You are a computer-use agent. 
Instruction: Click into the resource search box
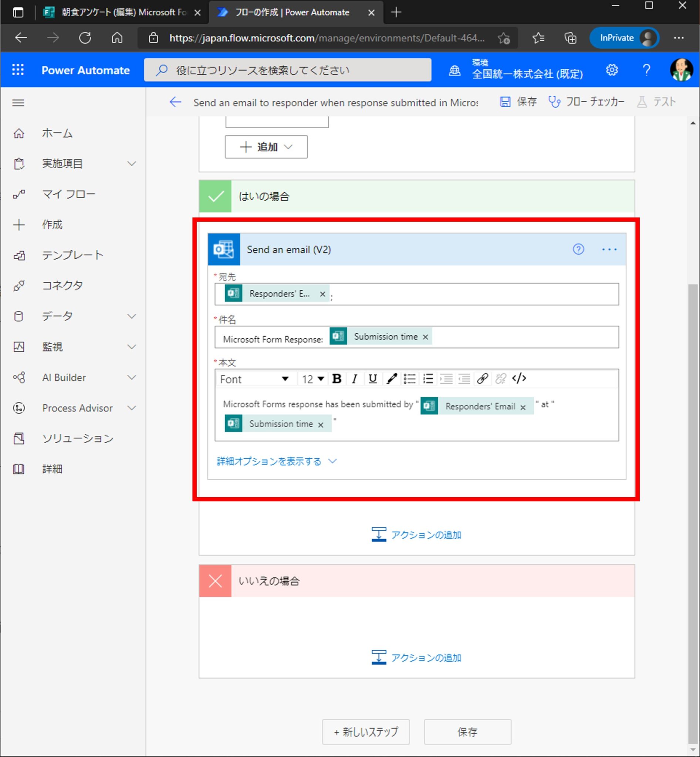tap(287, 70)
